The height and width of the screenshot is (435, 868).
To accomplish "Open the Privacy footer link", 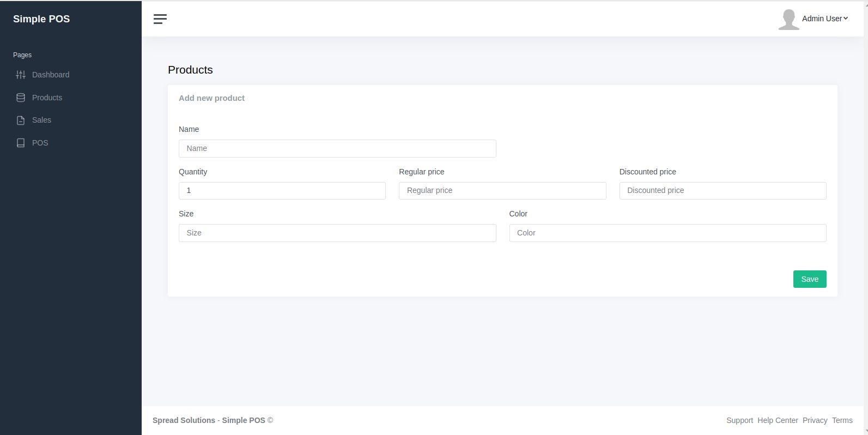I will pyautogui.click(x=815, y=420).
